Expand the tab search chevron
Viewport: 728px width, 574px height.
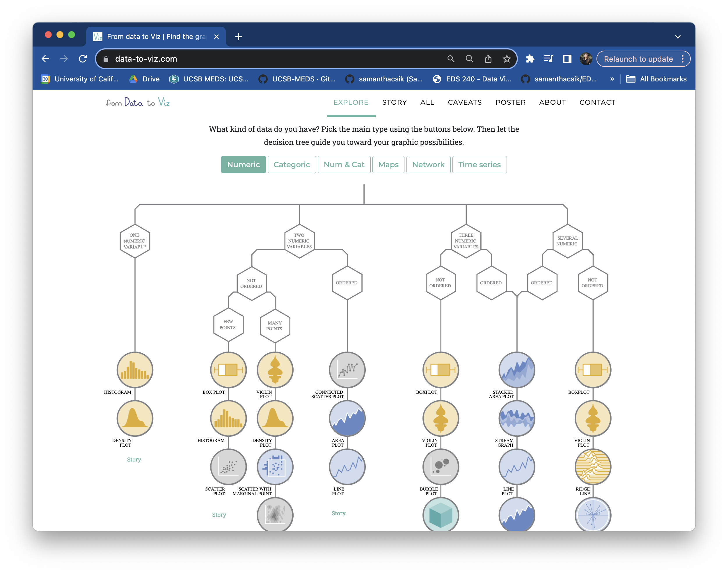click(678, 37)
